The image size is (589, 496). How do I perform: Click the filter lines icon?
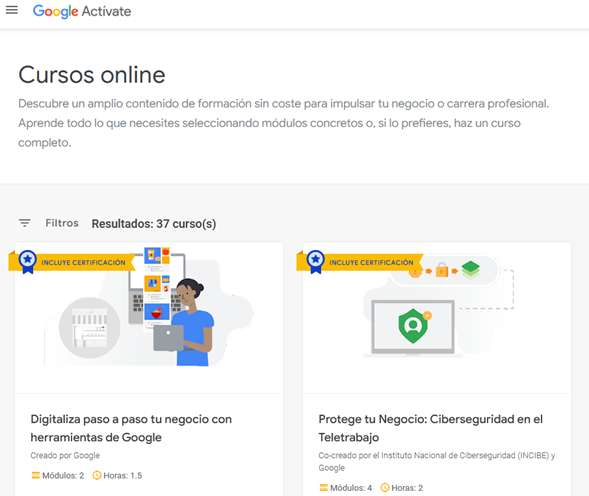point(25,223)
